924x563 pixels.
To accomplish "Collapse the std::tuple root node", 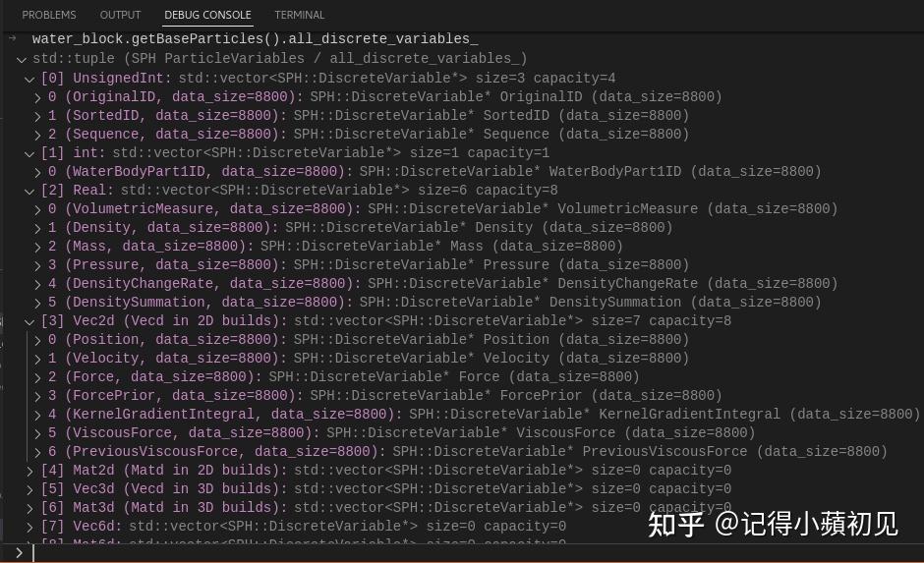I will [x=22, y=60].
